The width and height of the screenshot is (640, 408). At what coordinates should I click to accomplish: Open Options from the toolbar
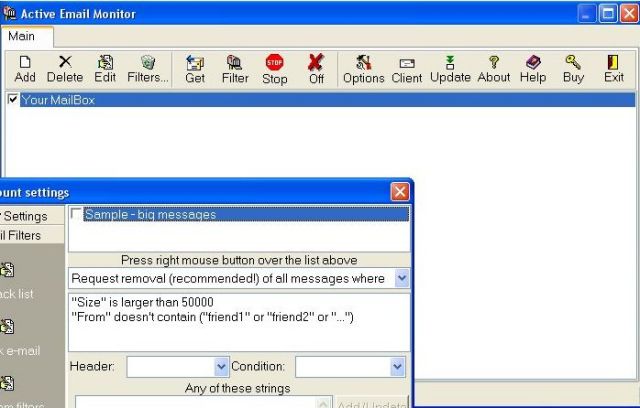pyautogui.click(x=363, y=62)
